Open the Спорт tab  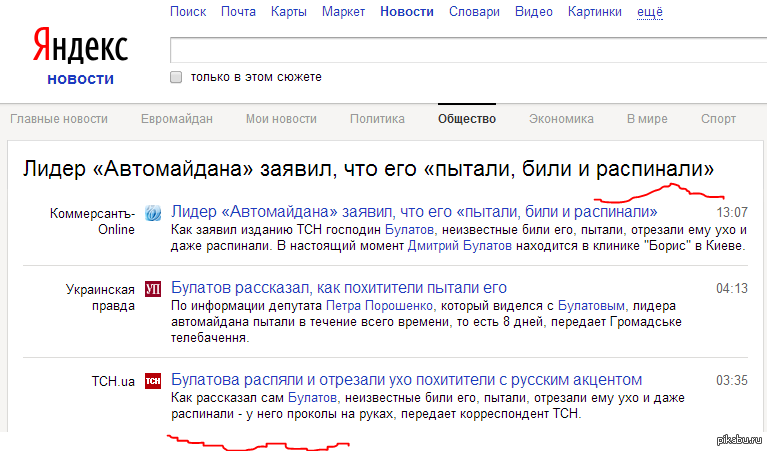718,119
